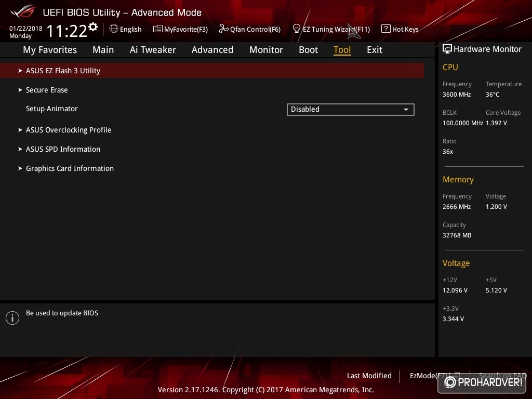Click +3.3V value 3.344 V
The height and width of the screenshot is (399, 532).
[453, 319]
